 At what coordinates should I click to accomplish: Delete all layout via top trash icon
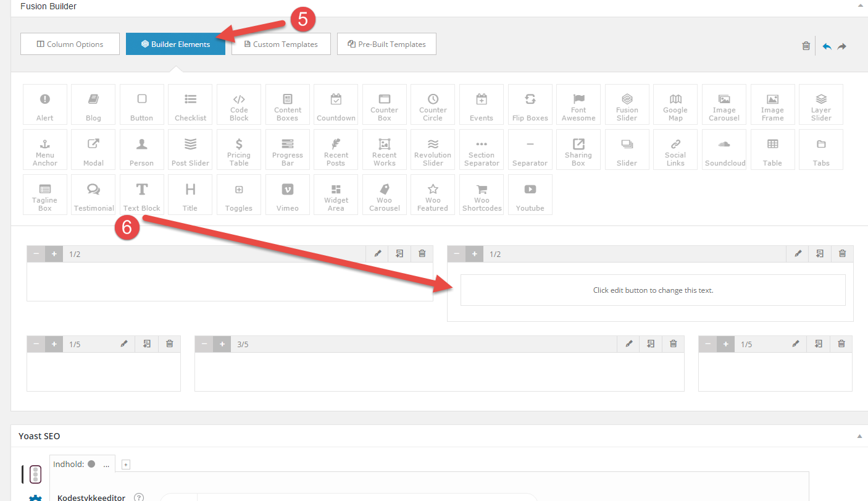pyautogui.click(x=806, y=46)
